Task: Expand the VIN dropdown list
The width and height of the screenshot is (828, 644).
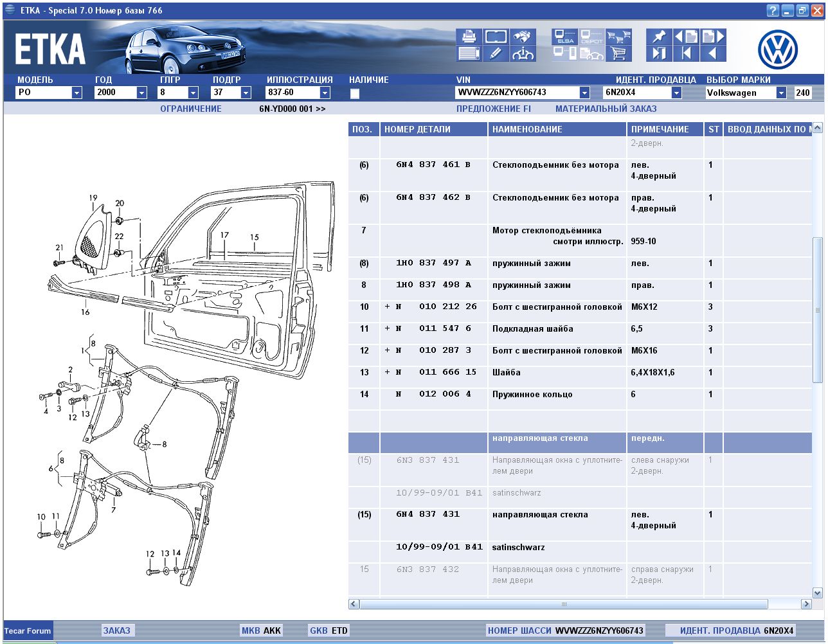Action: coord(584,93)
